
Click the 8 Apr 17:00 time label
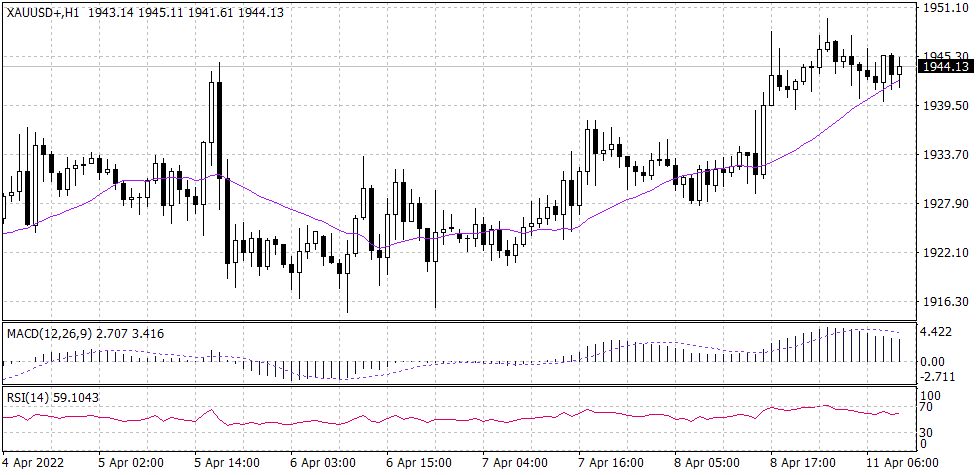click(803, 464)
